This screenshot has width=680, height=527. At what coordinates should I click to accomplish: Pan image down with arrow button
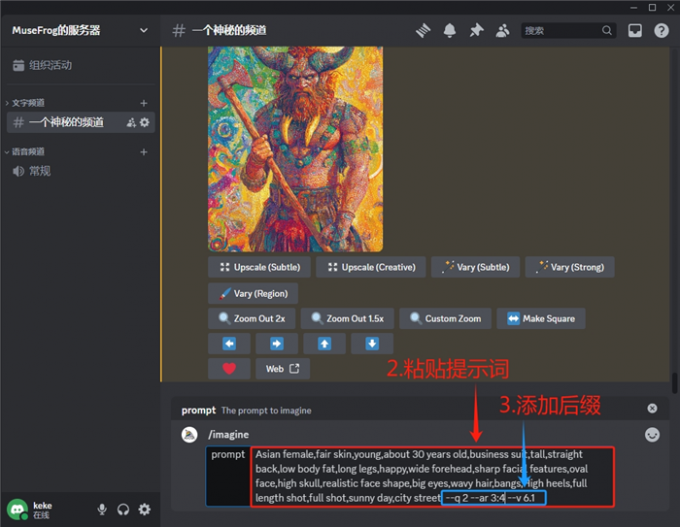(x=372, y=344)
